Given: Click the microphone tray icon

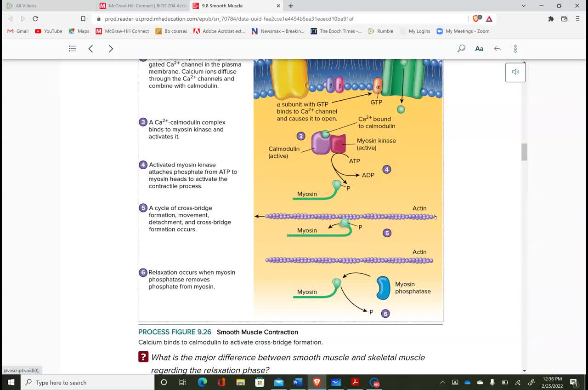Looking at the screenshot, I should pos(492,382).
